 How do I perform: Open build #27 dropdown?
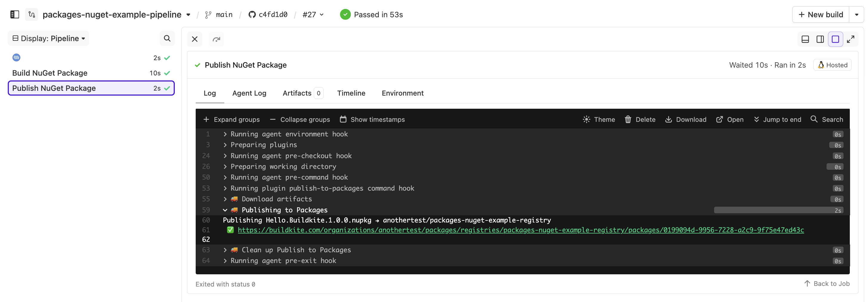[x=313, y=15]
